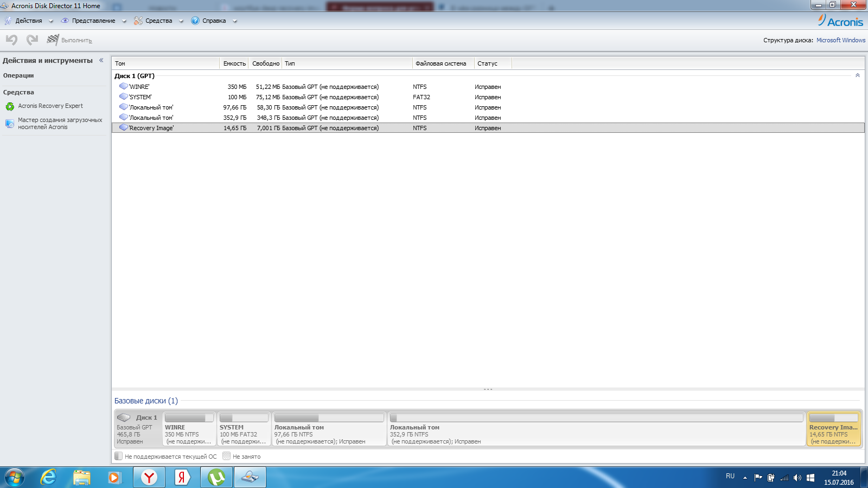Viewport: 868px width, 488px height.
Task: Click the Recovery Image volume icon
Action: click(124, 127)
